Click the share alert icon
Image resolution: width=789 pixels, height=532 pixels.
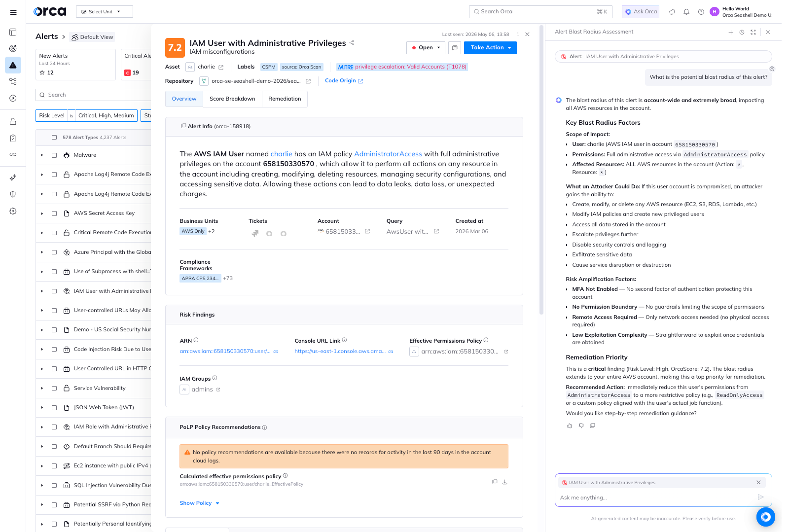point(352,43)
